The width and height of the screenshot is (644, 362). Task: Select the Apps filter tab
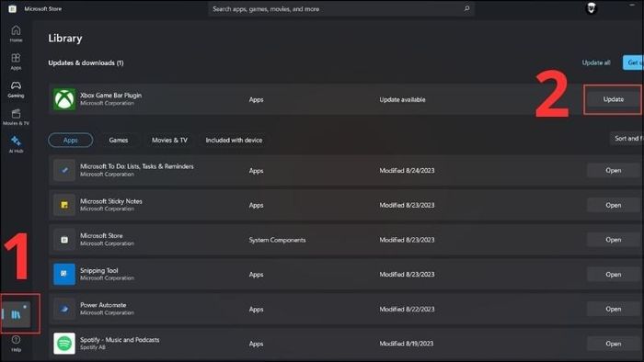70,141
